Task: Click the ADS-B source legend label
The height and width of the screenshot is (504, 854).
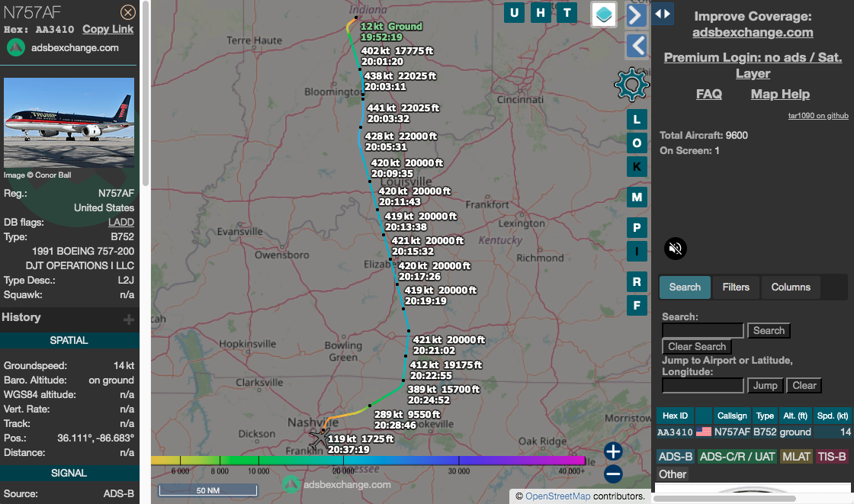Action: [676, 457]
